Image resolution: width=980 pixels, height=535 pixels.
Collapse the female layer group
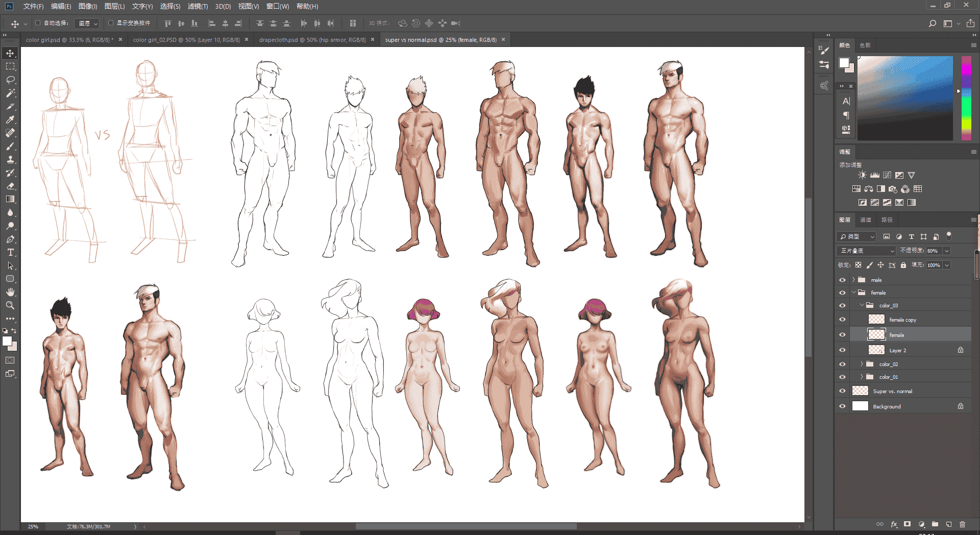coord(853,293)
